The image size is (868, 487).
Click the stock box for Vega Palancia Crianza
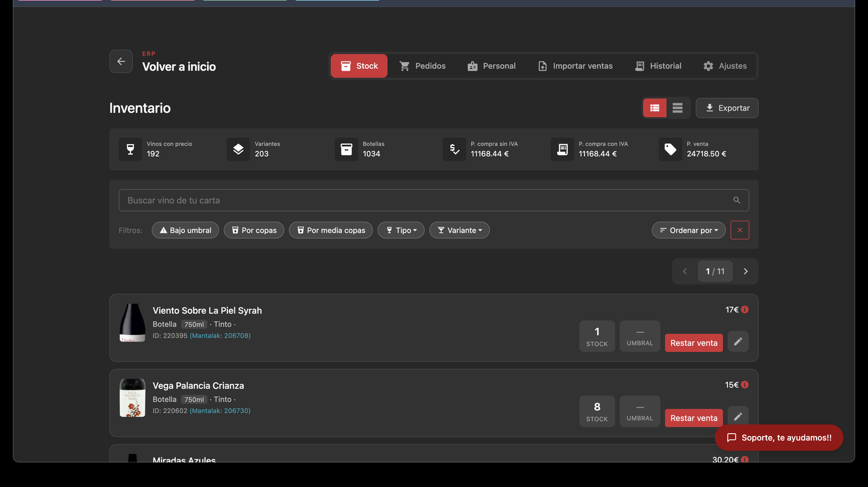(597, 411)
